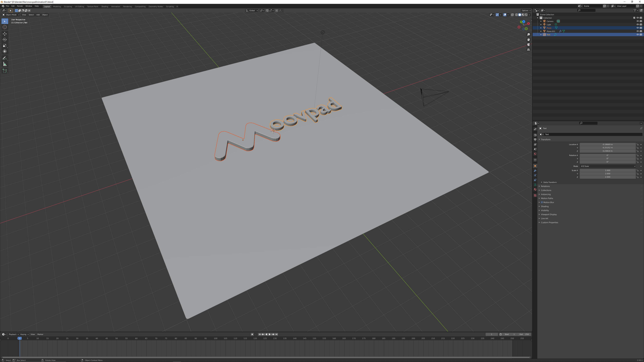Switch to the Shading workspace tab
This screenshot has height=362, width=644.
click(x=105, y=7)
